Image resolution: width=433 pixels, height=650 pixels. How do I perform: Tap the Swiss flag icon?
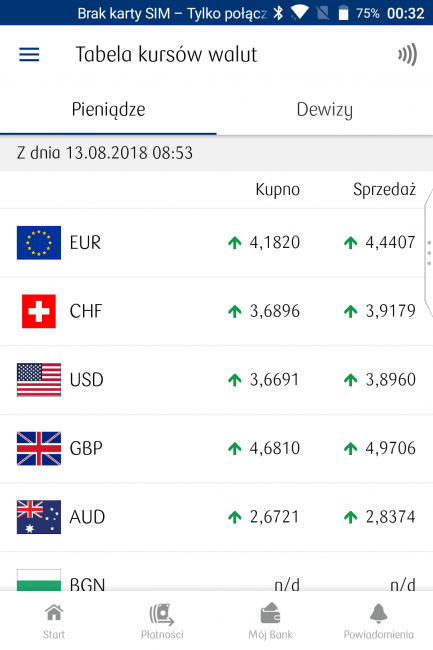tap(39, 311)
